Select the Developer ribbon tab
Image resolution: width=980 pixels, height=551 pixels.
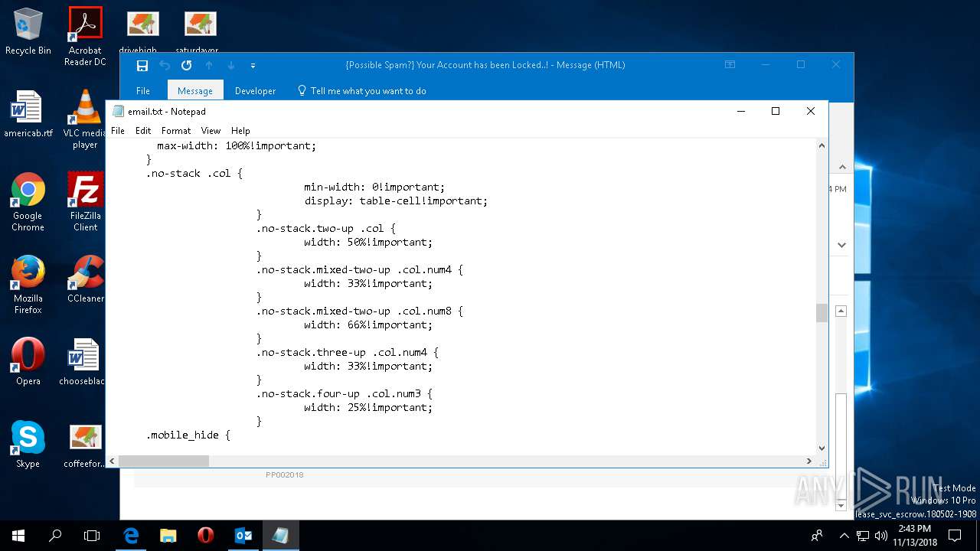pos(255,90)
